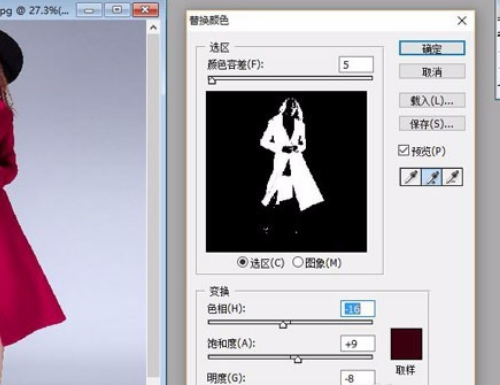This screenshot has height=385, width=500.
Task: Choose the 图象(M) radio button
Action: point(298,262)
